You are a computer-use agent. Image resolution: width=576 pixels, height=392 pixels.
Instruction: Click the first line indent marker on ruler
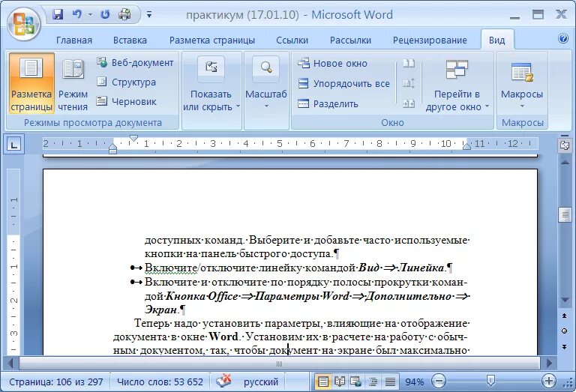[x=133, y=139]
